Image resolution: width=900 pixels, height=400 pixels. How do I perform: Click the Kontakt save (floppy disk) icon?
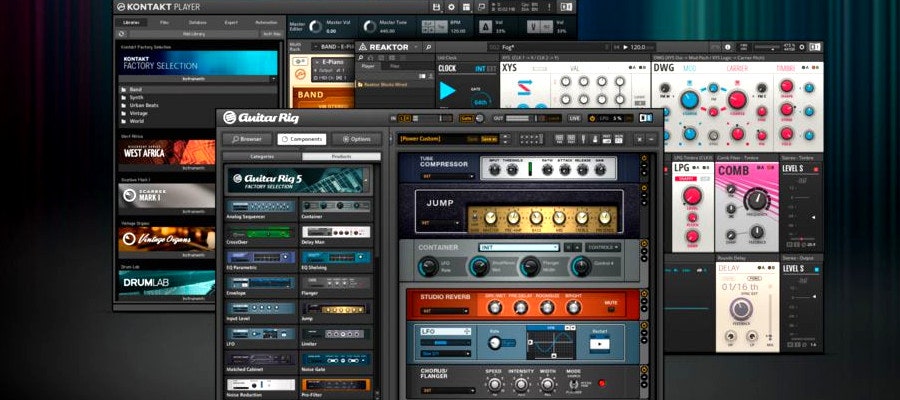437,7
